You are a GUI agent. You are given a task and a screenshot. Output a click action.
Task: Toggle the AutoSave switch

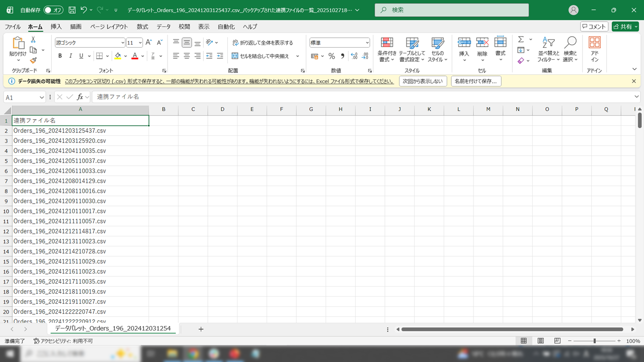click(53, 10)
